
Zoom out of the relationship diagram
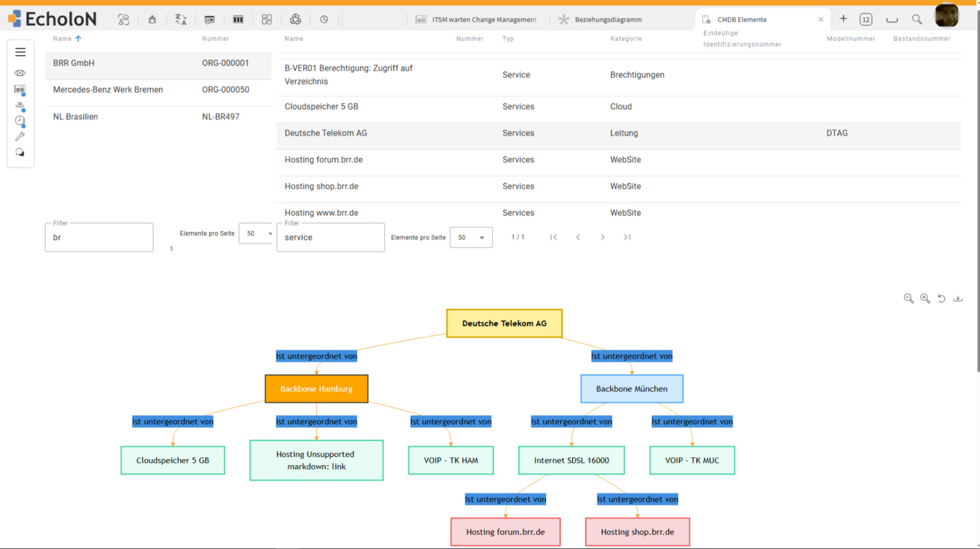[909, 299]
